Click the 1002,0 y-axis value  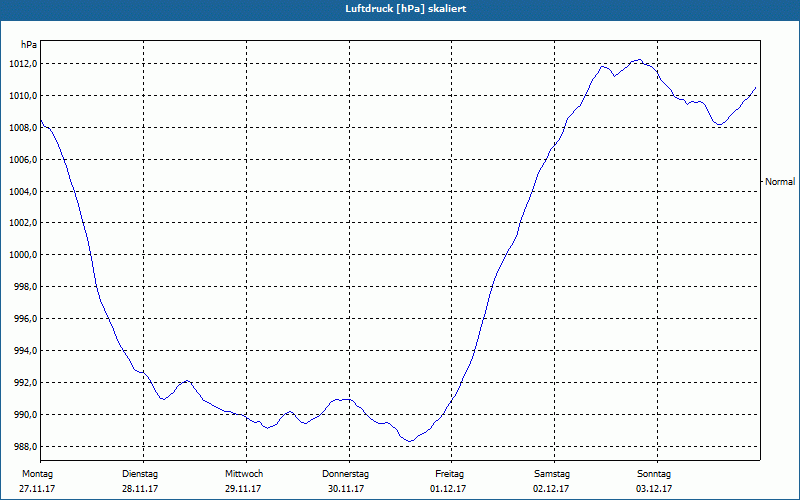click(x=24, y=223)
